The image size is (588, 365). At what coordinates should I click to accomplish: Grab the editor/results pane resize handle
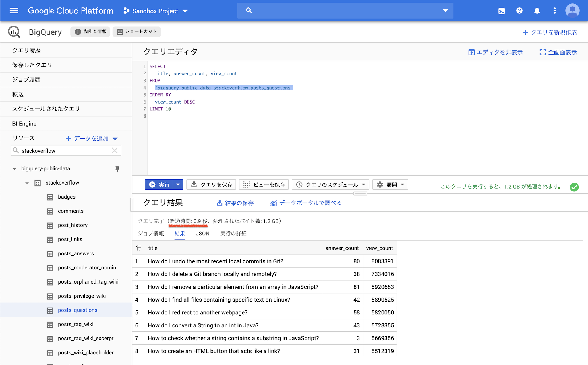click(360, 194)
